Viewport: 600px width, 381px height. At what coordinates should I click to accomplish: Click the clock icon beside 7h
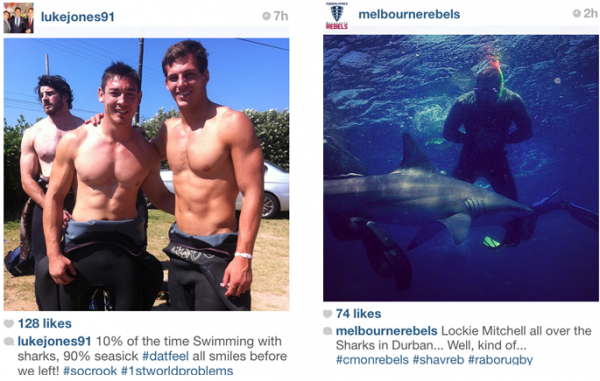point(266,16)
